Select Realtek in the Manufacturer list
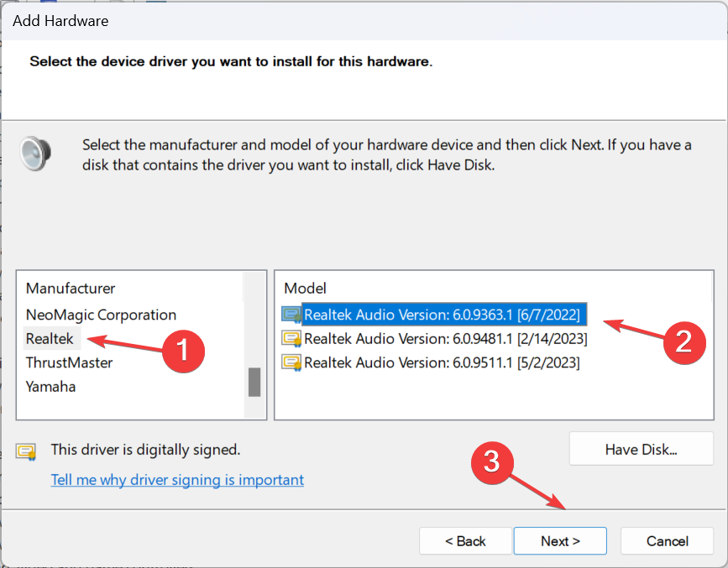The image size is (728, 568). 50,339
